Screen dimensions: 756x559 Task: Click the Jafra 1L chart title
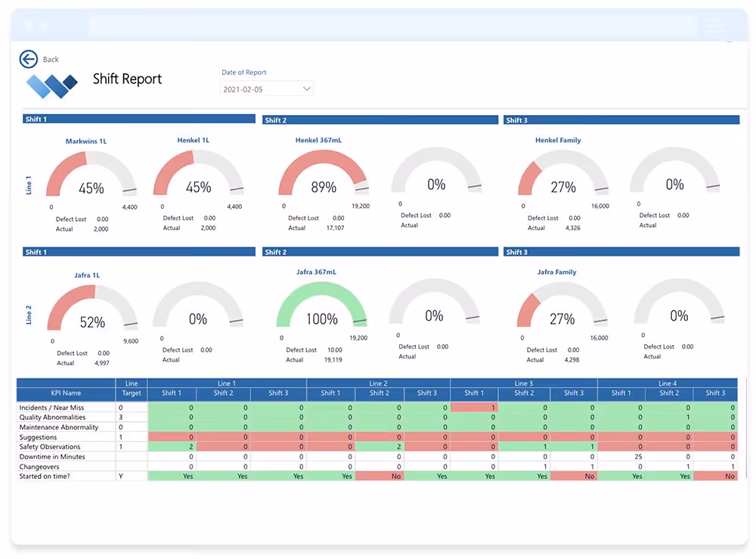[87, 275]
